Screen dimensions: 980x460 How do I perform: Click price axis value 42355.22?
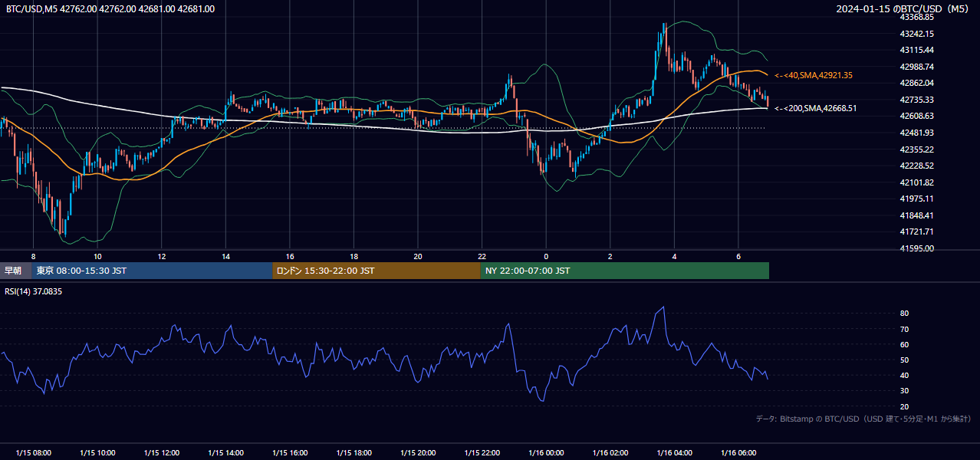(916, 149)
